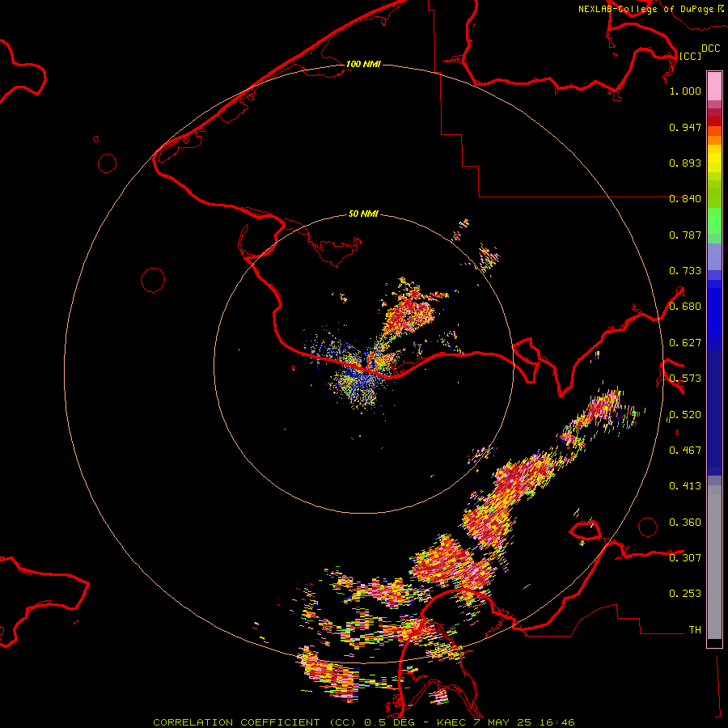The height and width of the screenshot is (728, 728).
Task: Click the 0.413 value on the color scale
Action: [x=685, y=486]
